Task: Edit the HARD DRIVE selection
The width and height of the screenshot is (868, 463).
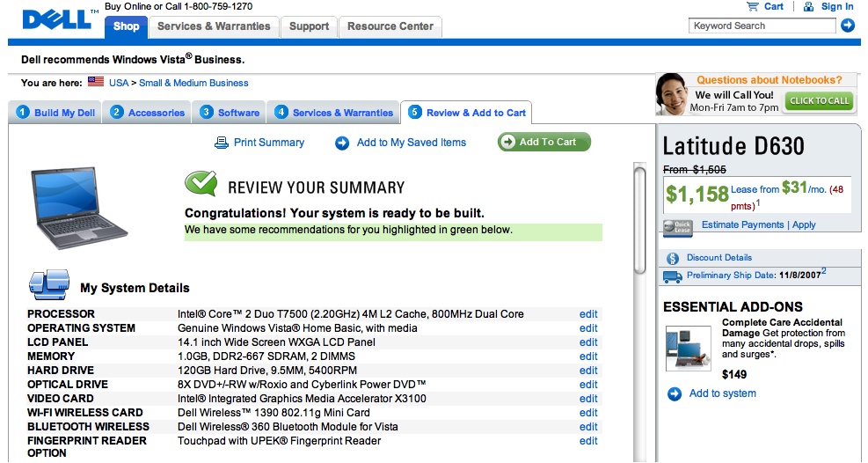Action: click(588, 371)
